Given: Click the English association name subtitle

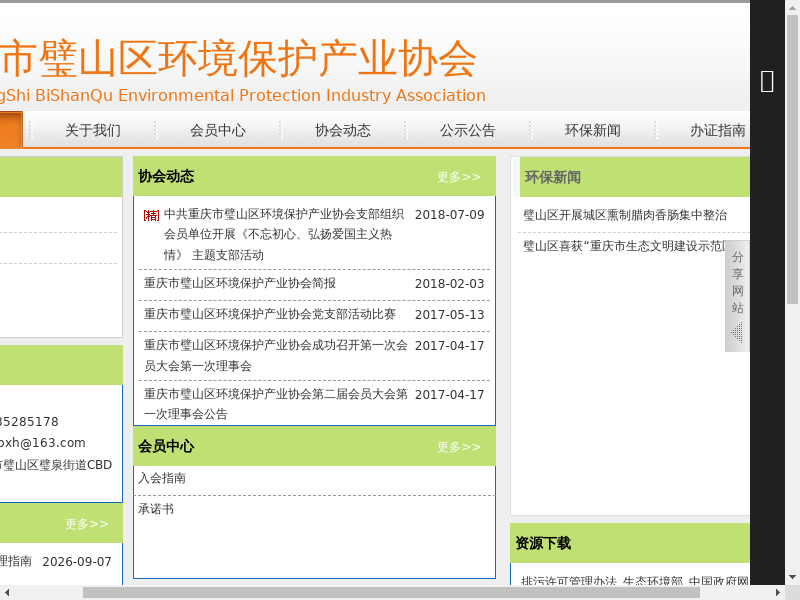Looking at the screenshot, I should click(x=242, y=95).
